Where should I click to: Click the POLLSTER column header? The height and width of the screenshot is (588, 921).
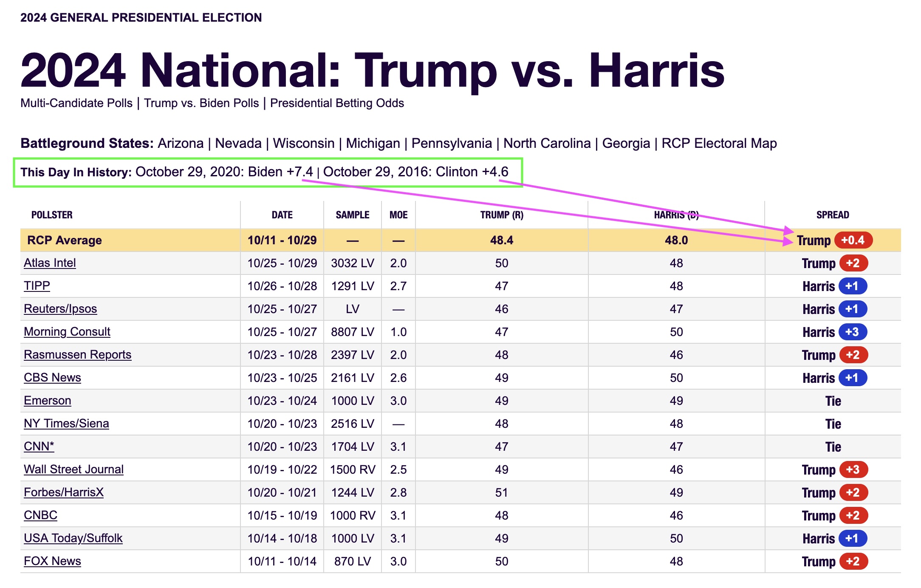click(x=52, y=215)
